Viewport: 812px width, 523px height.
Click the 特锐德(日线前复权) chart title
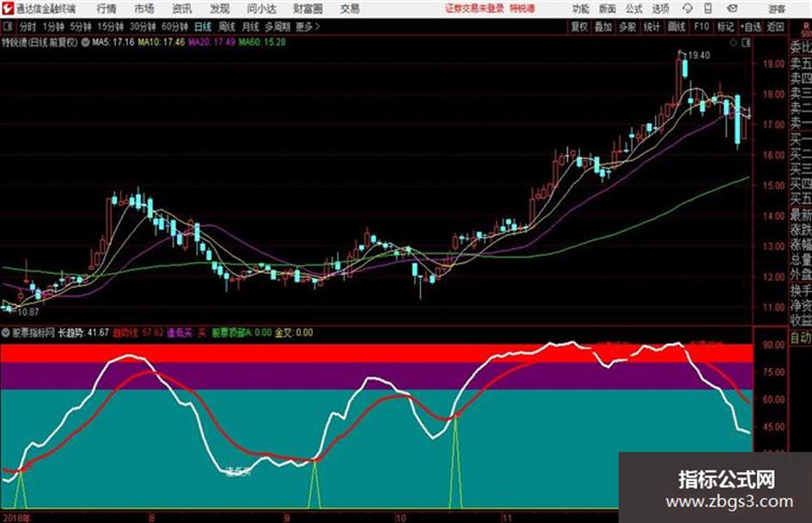tap(40, 42)
